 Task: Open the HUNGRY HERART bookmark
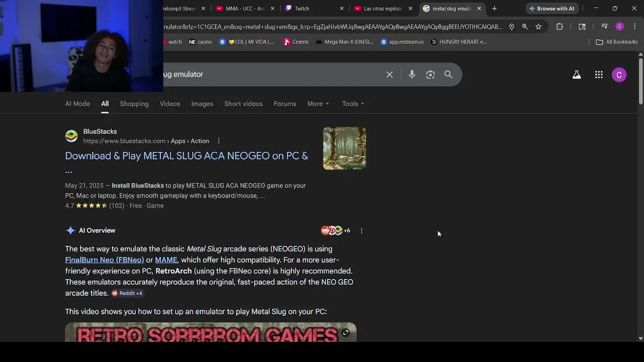pos(458,42)
